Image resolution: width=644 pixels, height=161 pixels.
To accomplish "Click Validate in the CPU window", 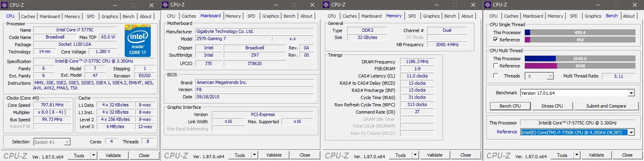I will coord(113,155).
